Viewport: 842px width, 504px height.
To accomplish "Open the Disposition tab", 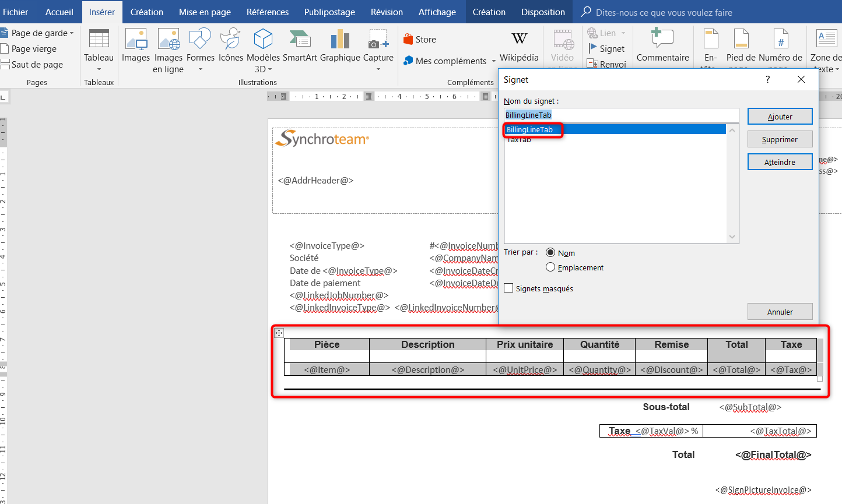I will [543, 12].
